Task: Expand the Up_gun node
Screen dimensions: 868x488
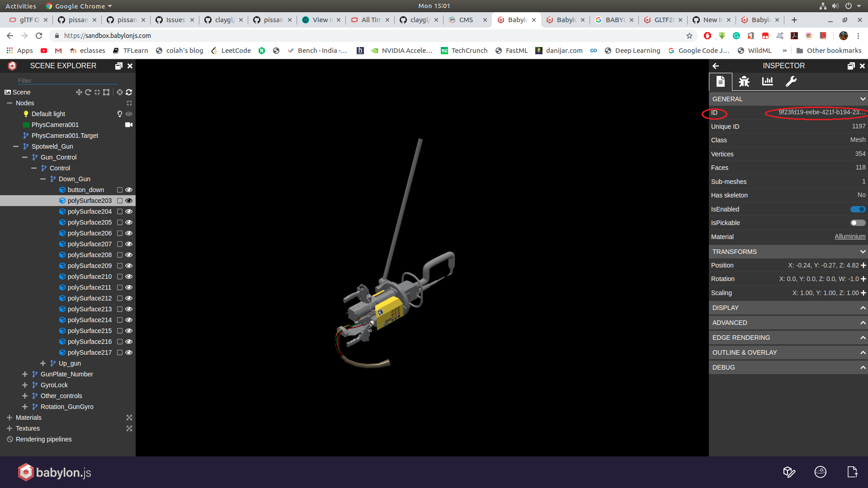Action: (43, 363)
